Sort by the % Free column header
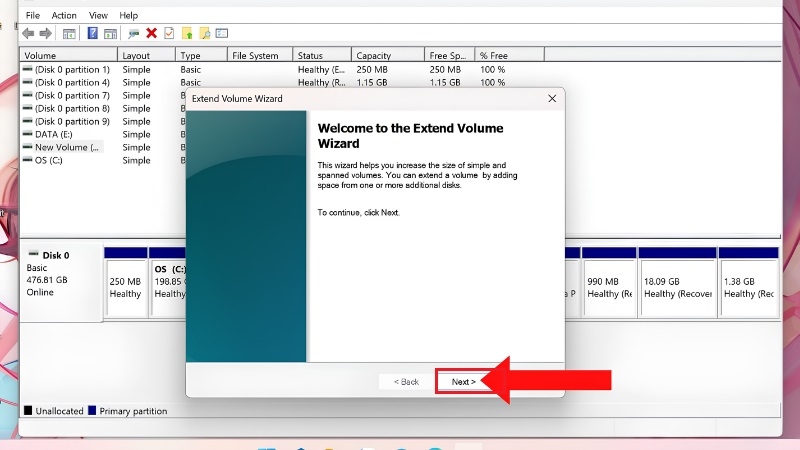Screen dimensions: 800x450 point(509,55)
